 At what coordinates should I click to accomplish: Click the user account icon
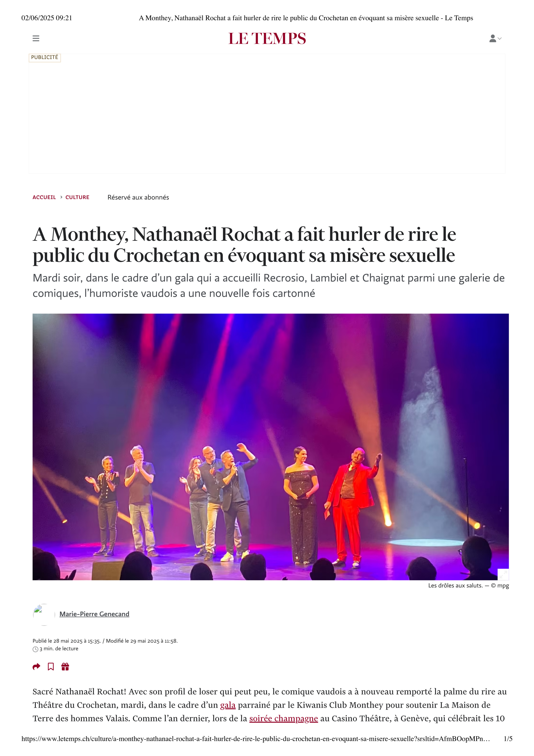pos(493,39)
